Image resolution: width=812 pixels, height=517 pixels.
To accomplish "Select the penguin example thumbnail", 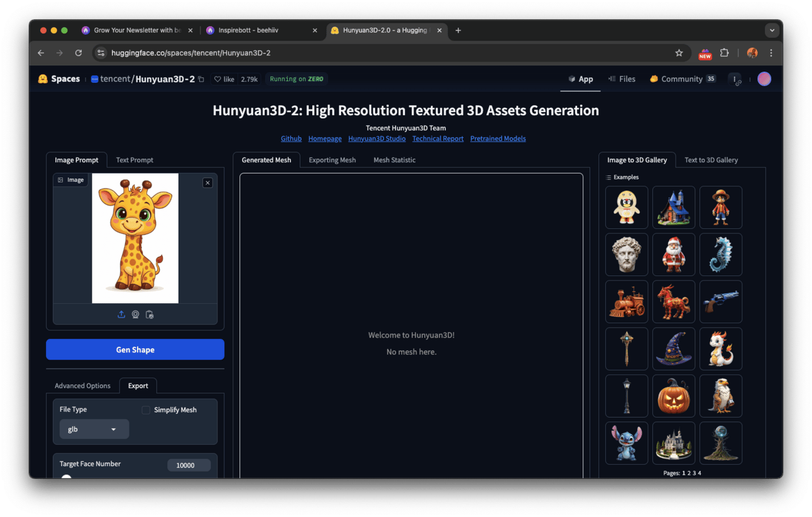I will click(627, 208).
